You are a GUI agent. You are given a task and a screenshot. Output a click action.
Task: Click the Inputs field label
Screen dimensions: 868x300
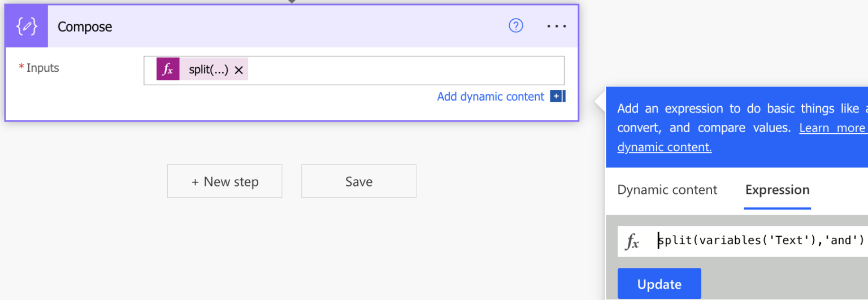tap(42, 68)
